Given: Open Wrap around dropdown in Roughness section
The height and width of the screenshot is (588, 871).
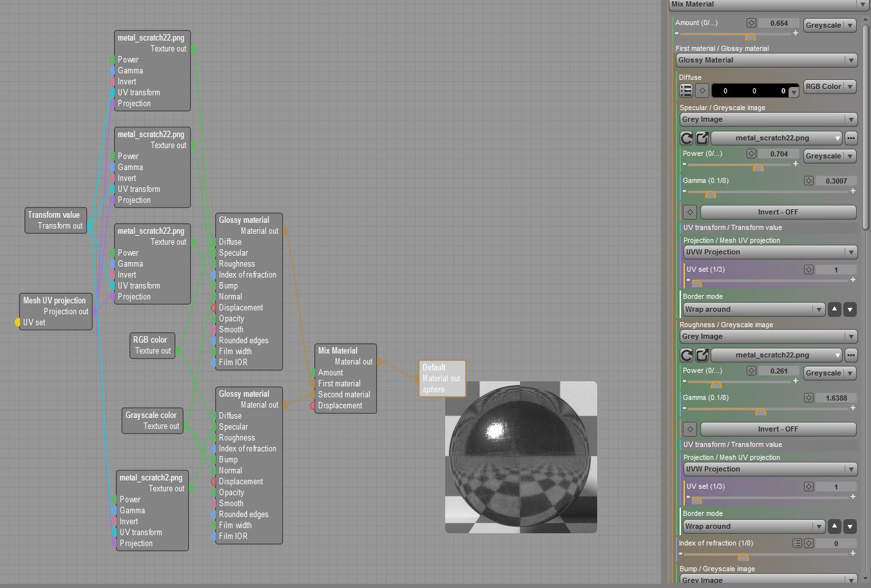Looking at the screenshot, I should point(754,526).
